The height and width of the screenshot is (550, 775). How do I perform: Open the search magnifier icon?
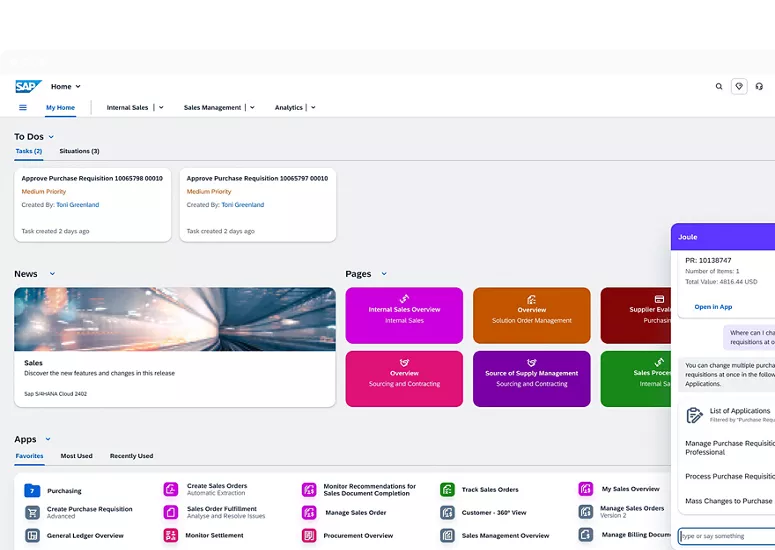719,87
